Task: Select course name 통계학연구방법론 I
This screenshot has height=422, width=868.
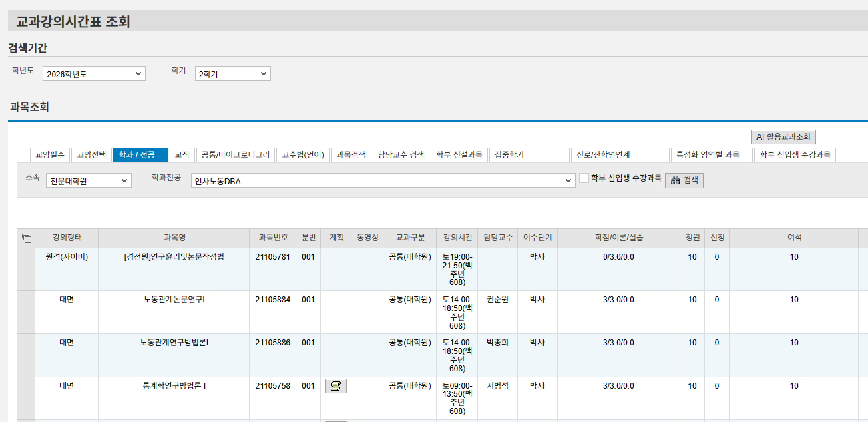Action: click(x=174, y=386)
